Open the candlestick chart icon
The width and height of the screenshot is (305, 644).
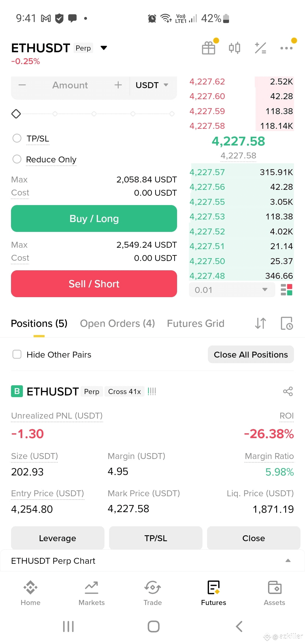click(x=234, y=48)
